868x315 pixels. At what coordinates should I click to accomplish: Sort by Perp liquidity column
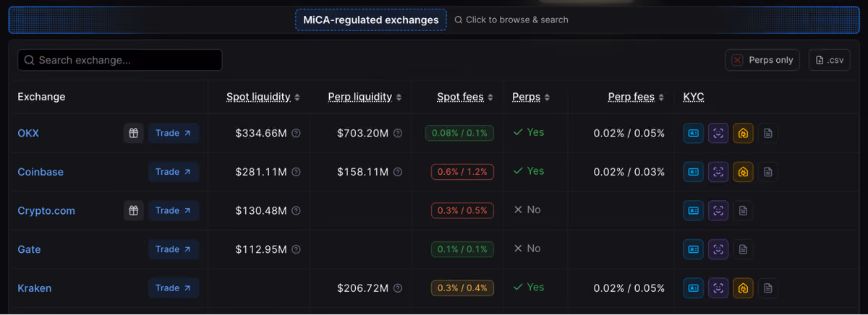click(x=365, y=97)
